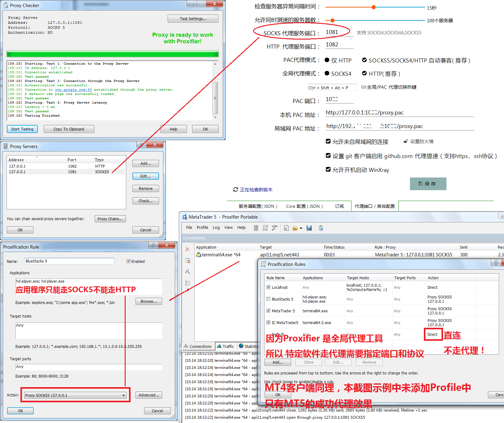Viewport: 504px width, 423px height.
Task: Switch to 订阅 tab
Action: click(339, 206)
